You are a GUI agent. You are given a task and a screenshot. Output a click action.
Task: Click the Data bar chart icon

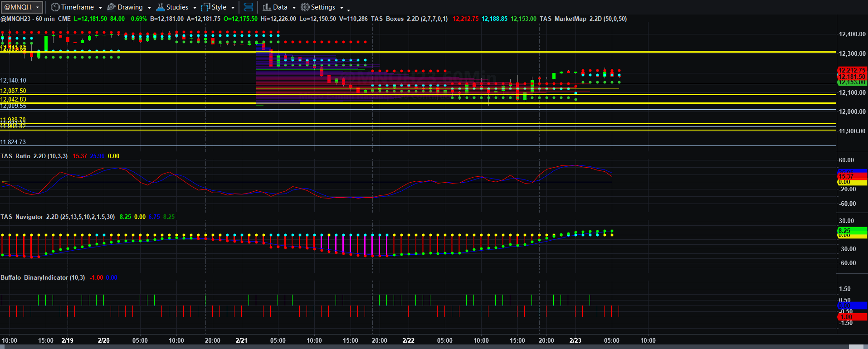pyautogui.click(x=267, y=7)
